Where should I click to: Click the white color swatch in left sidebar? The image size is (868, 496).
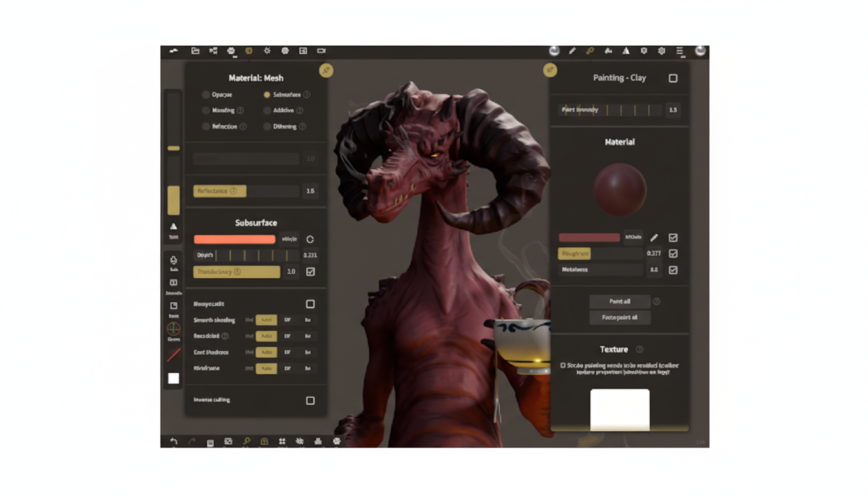point(173,378)
